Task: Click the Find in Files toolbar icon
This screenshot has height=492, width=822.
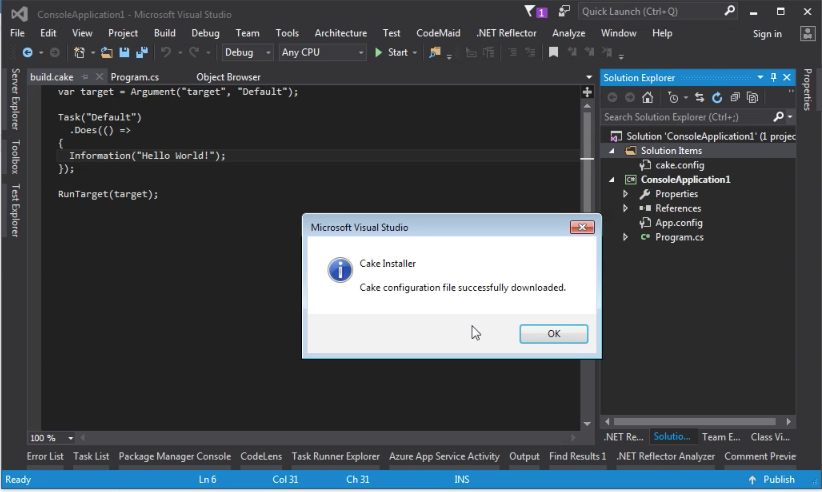Action: pyautogui.click(x=435, y=52)
